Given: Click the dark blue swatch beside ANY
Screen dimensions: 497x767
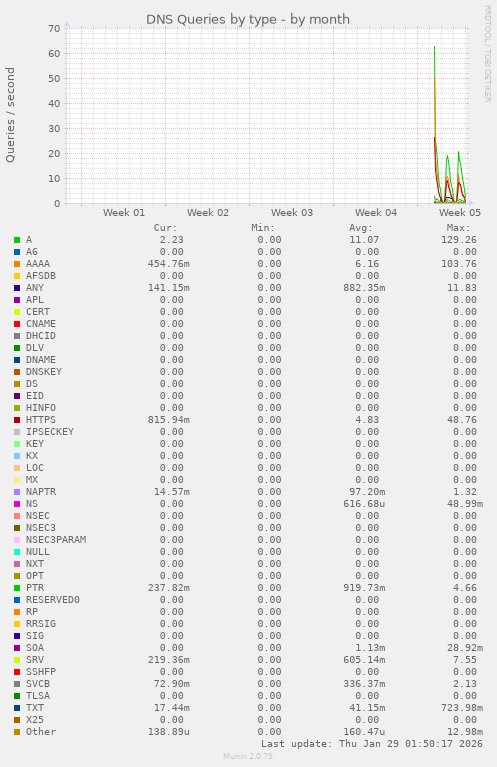Looking at the screenshot, I should (17, 288).
